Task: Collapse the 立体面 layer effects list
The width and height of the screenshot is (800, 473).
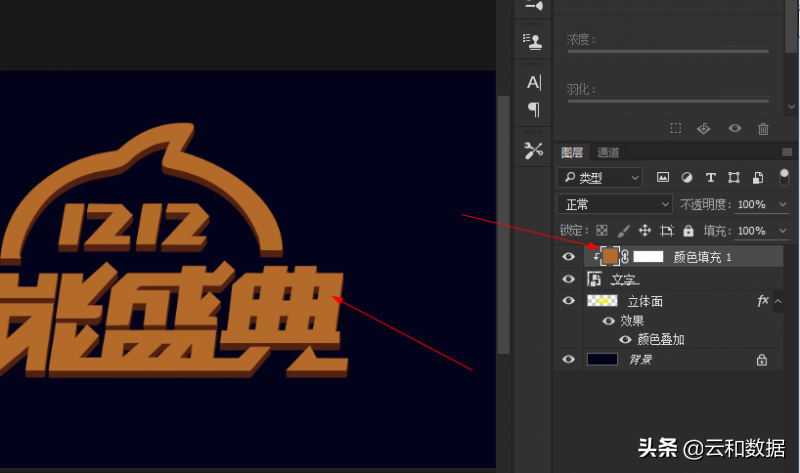Action: [x=777, y=301]
